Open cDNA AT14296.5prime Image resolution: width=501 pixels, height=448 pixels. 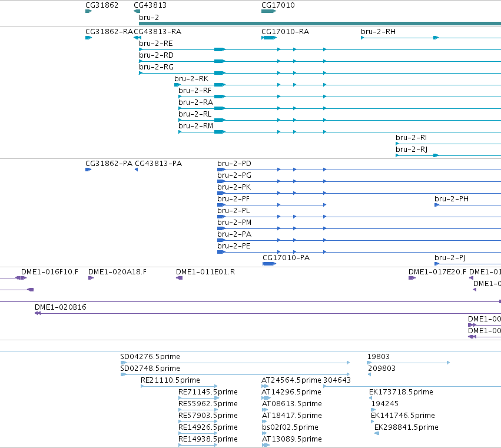(291, 392)
